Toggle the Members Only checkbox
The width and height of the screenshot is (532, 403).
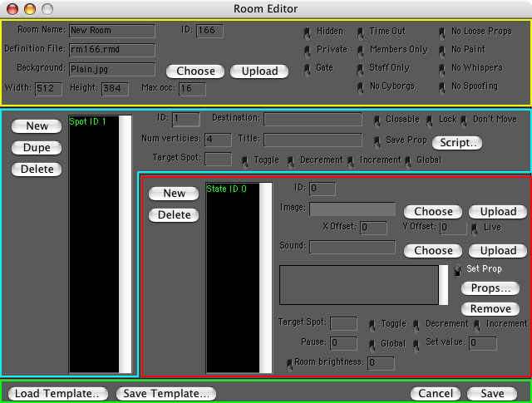(x=361, y=50)
